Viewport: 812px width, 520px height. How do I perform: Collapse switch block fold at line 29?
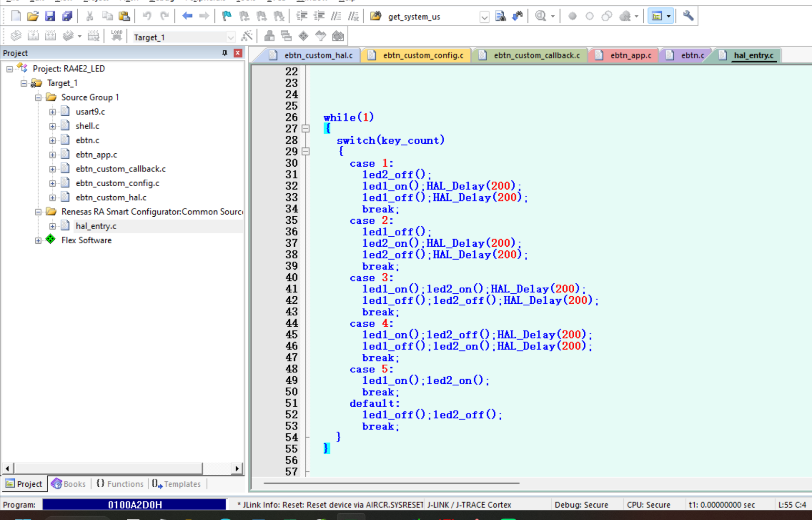[x=305, y=151]
